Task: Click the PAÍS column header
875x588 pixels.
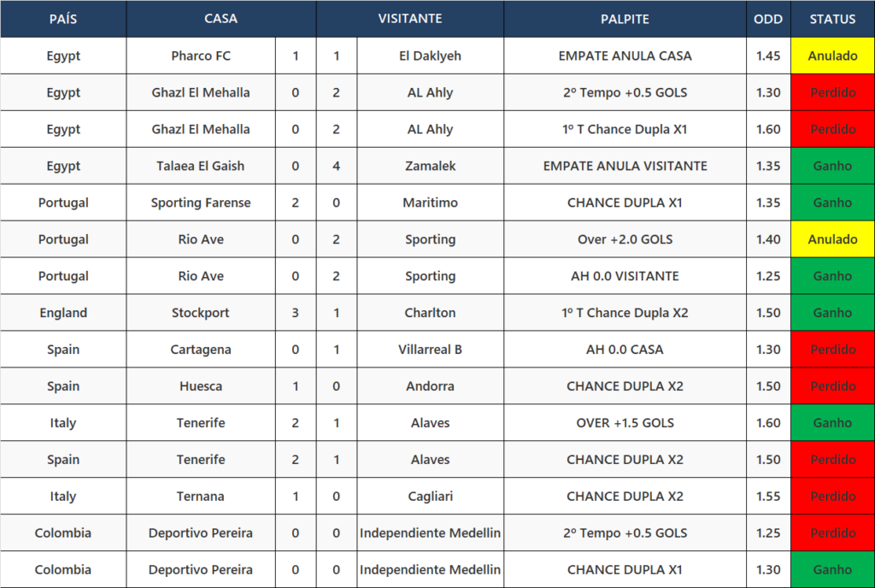Action: (63, 19)
